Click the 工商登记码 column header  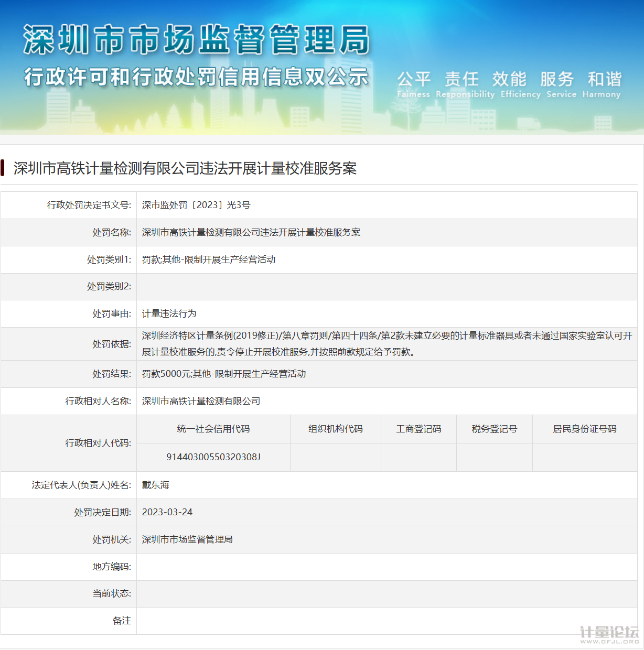click(x=418, y=429)
